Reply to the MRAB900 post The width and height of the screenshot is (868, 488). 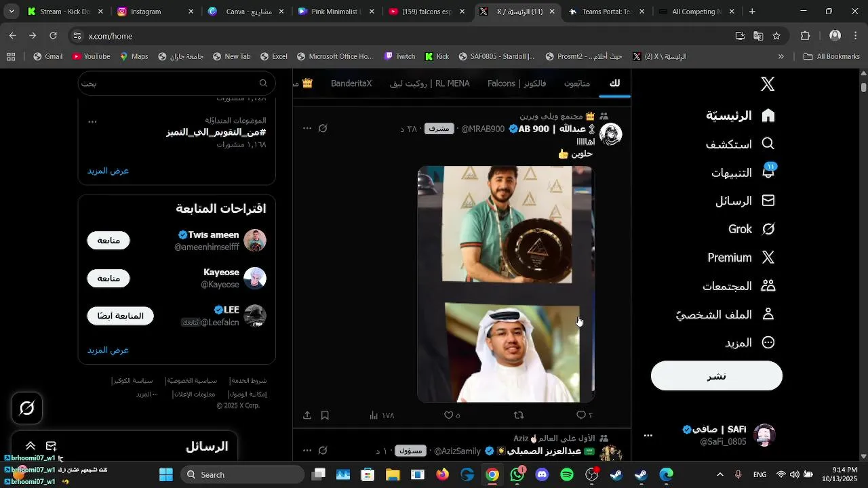(x=584, y=415)
